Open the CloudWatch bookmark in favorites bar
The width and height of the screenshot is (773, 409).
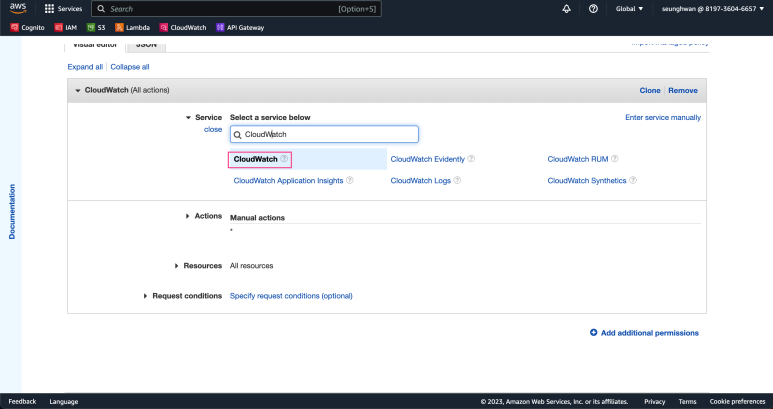(183, 28)
